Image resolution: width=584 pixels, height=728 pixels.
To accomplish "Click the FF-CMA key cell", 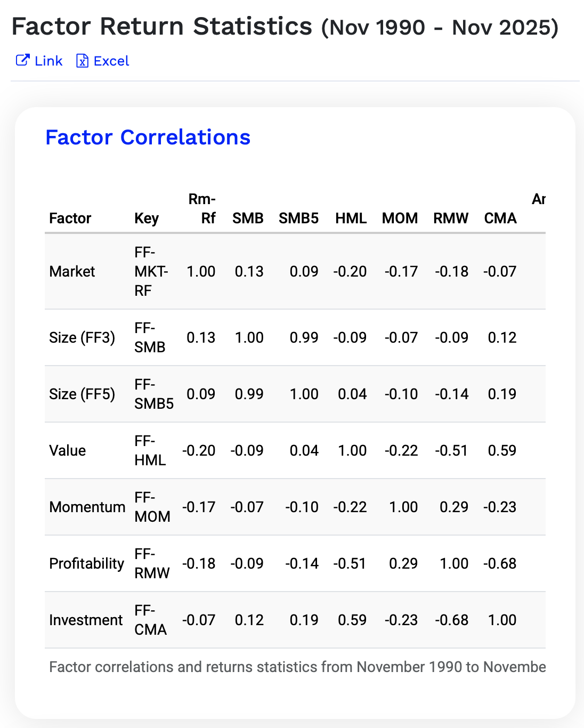I will pos(150,620).
